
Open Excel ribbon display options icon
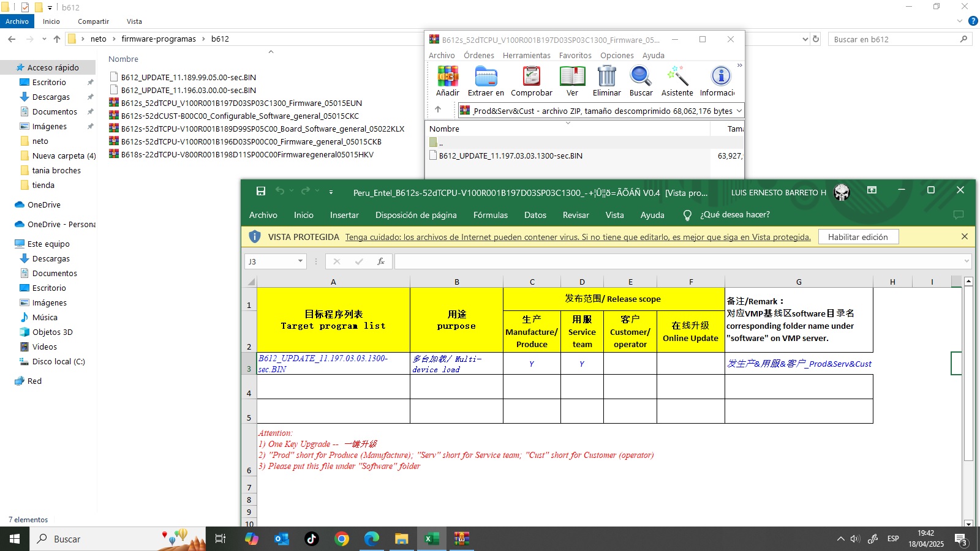coord(872,190)
